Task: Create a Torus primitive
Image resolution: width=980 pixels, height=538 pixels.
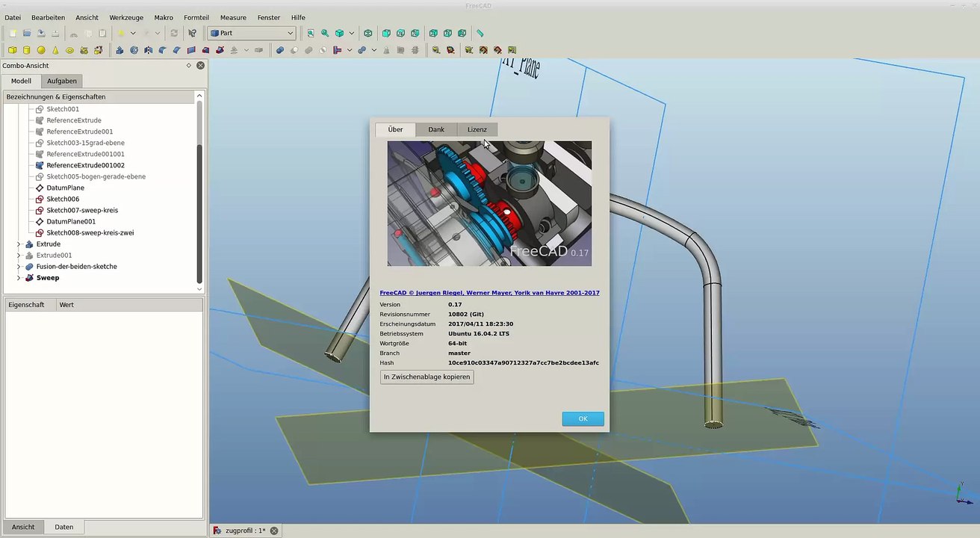Action: [69, 50]
